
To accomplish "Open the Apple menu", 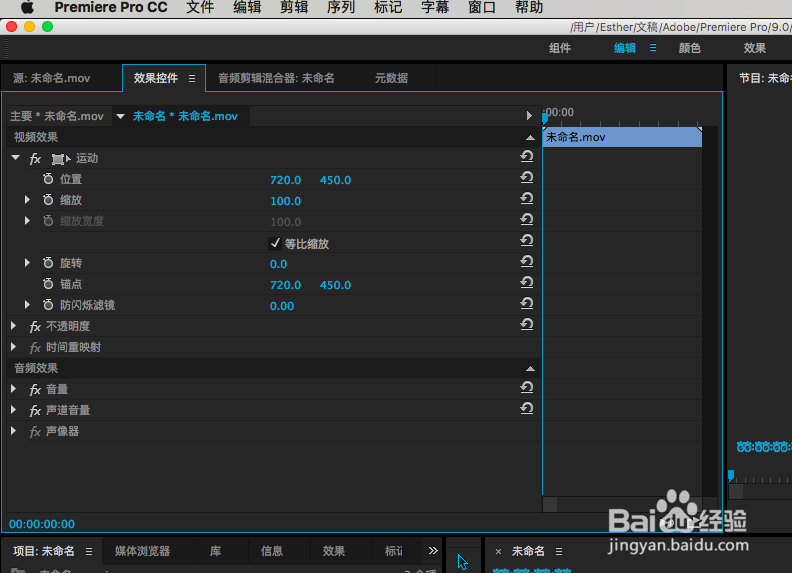I will pyautogui.click(x=27, y=8).
